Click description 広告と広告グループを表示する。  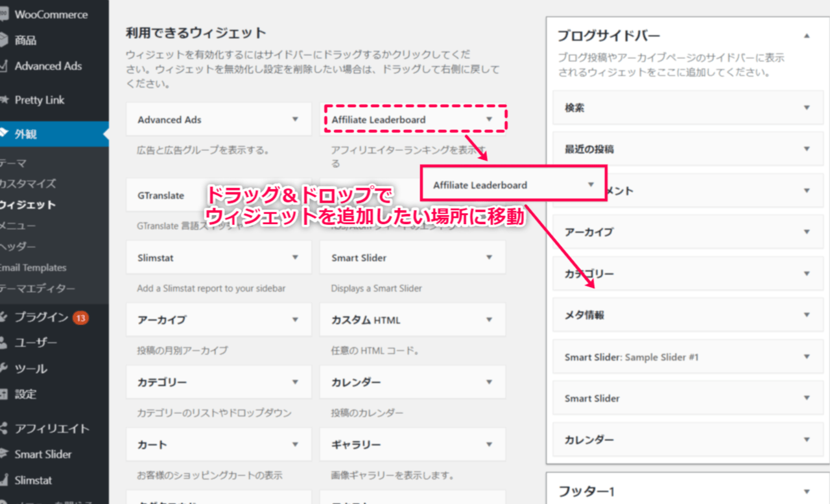203,150
